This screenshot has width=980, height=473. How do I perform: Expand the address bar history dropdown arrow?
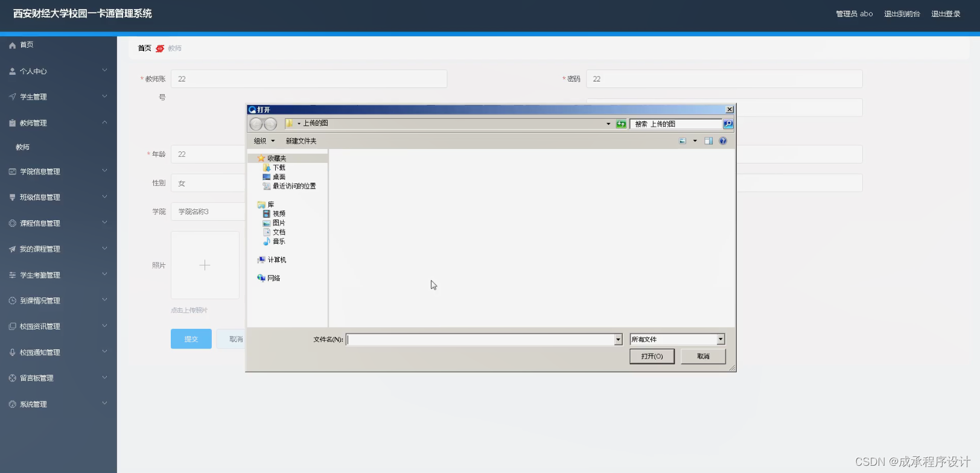[x=608, y=124]
